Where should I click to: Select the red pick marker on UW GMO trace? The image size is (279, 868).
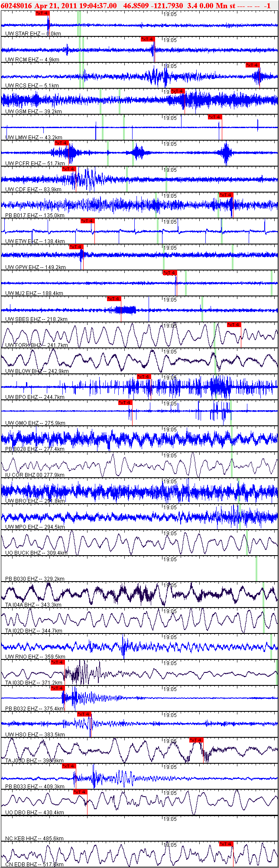tap(125, 403)
